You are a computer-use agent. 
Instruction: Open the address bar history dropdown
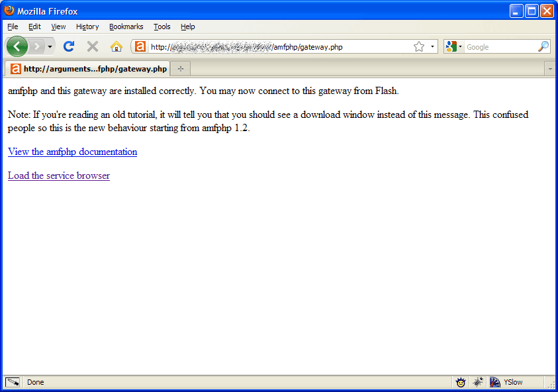coord(432,46)
